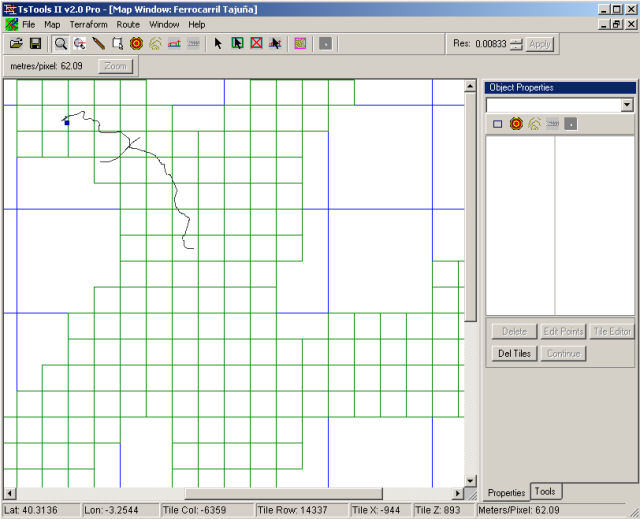Click the magenta square tile icon
640x519 pixels.
tap(300, 44)
